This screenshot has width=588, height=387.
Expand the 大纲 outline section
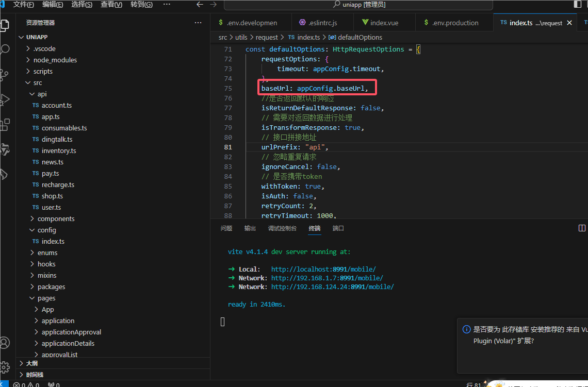[21, 363]
